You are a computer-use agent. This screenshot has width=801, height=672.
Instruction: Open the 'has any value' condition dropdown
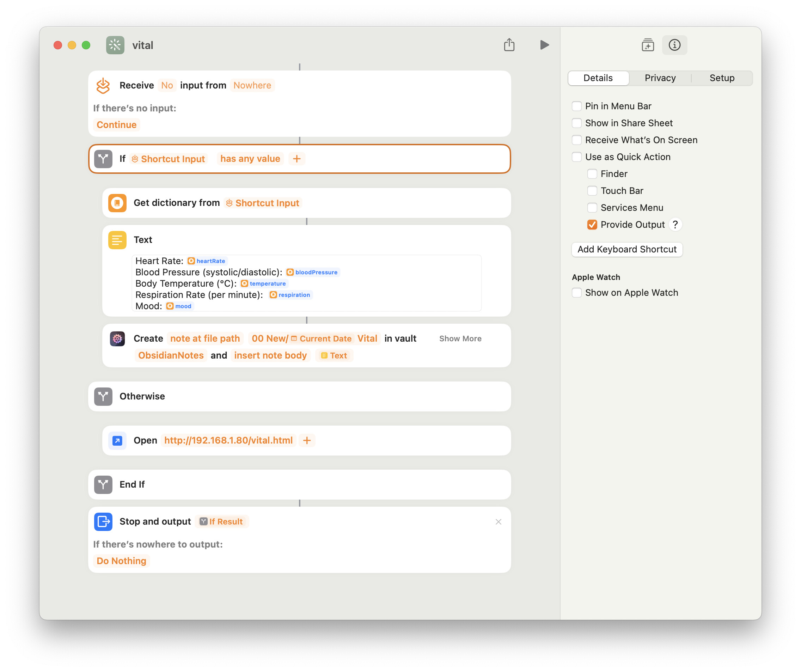tap(250, 159)
